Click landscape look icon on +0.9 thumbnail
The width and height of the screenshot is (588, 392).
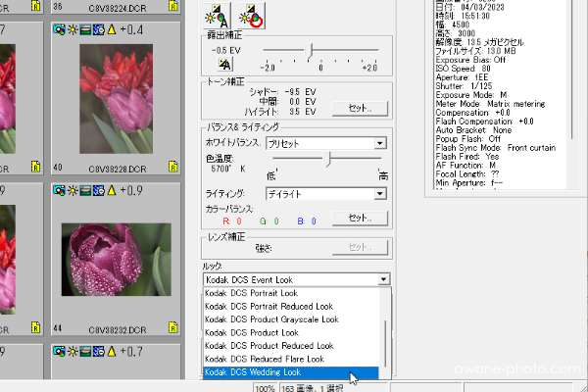(x=85, y=190)
